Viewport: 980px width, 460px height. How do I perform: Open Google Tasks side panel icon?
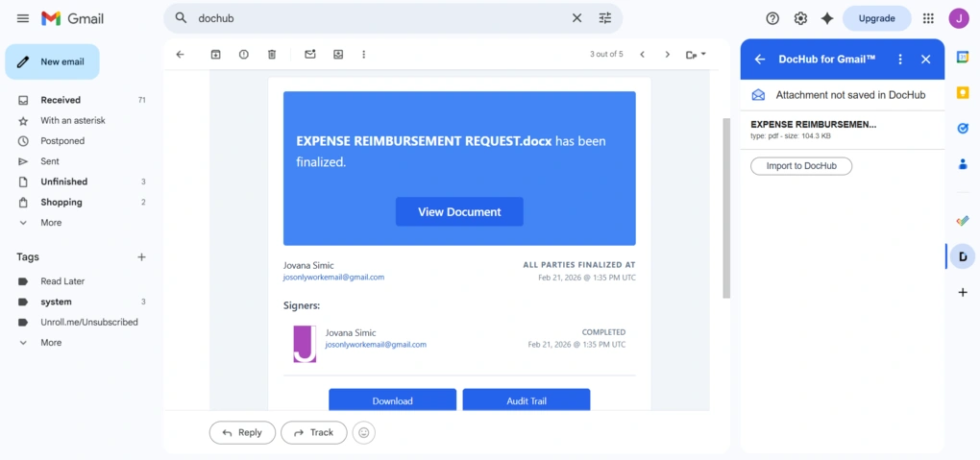pyautogui.click(x=963, y=128)
